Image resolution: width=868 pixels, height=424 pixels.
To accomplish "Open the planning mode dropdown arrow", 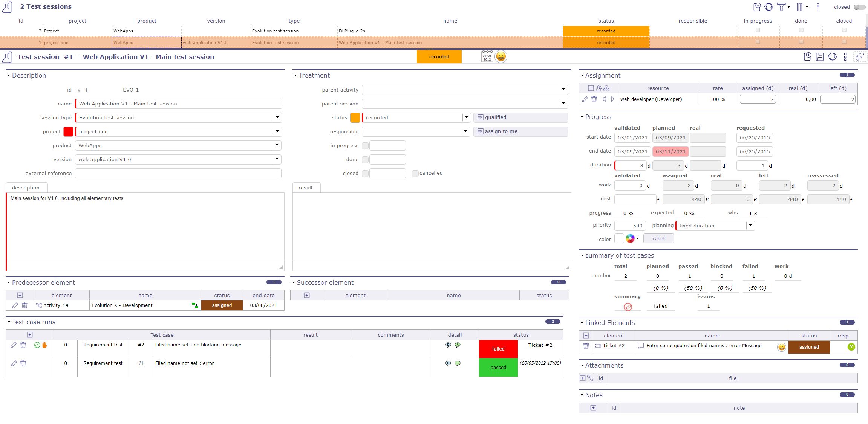I will click(750, 226).
